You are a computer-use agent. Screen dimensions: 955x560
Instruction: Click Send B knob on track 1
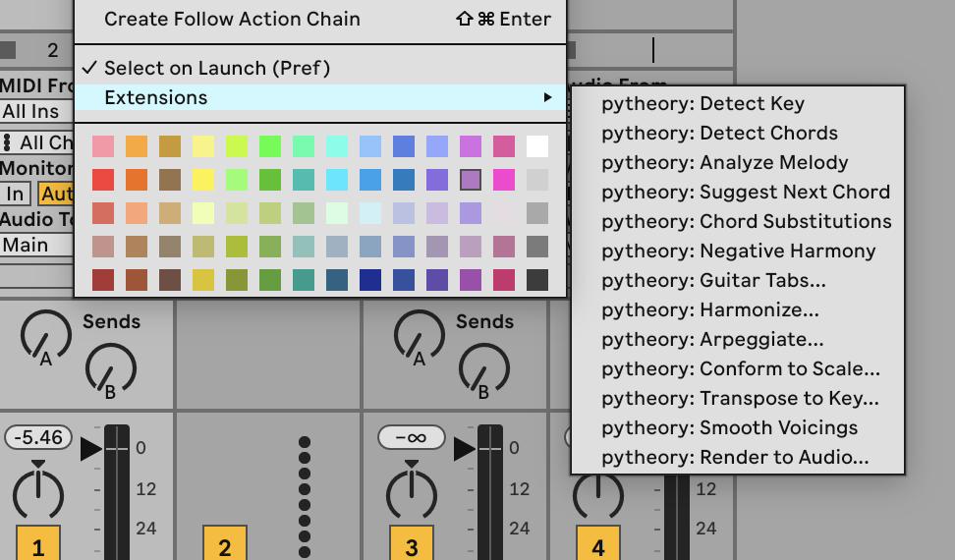point(110,367)
